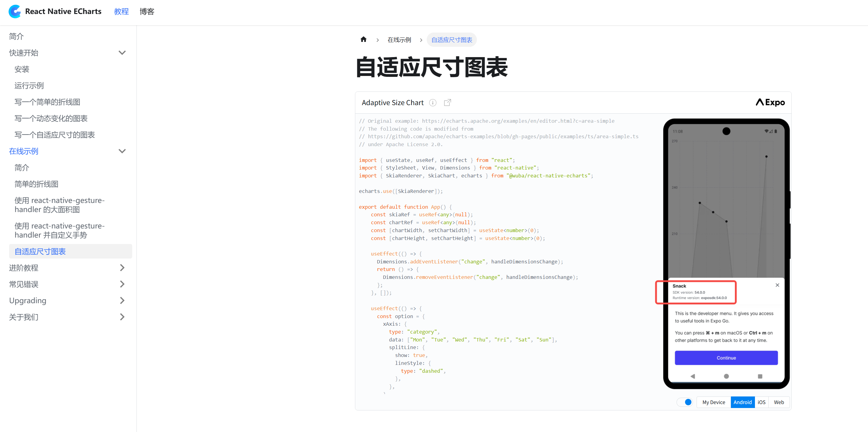
Task: Open the Upgrading sidebar category label
Action: pos(28,300)
